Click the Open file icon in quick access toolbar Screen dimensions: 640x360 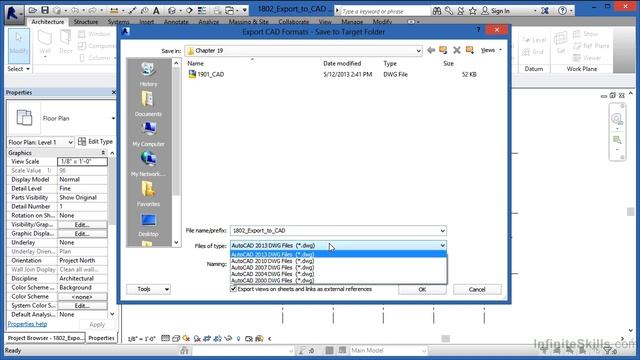(33, 10)
